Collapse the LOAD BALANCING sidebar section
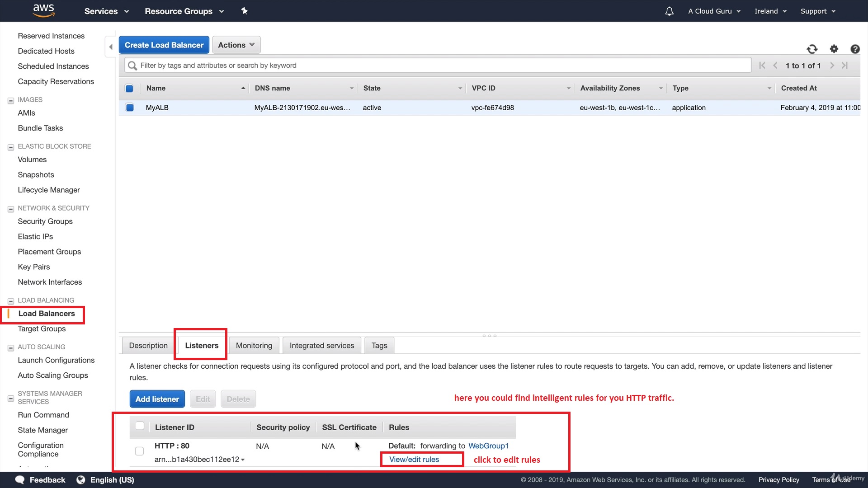The height and width of the screenshot is (488, 868). [11, 301]
